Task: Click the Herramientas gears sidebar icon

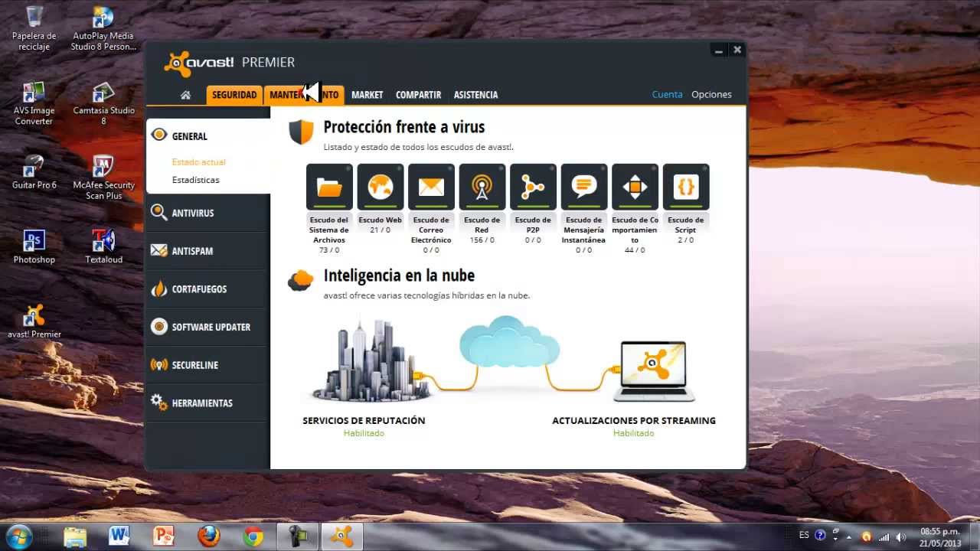Action: 158,403
